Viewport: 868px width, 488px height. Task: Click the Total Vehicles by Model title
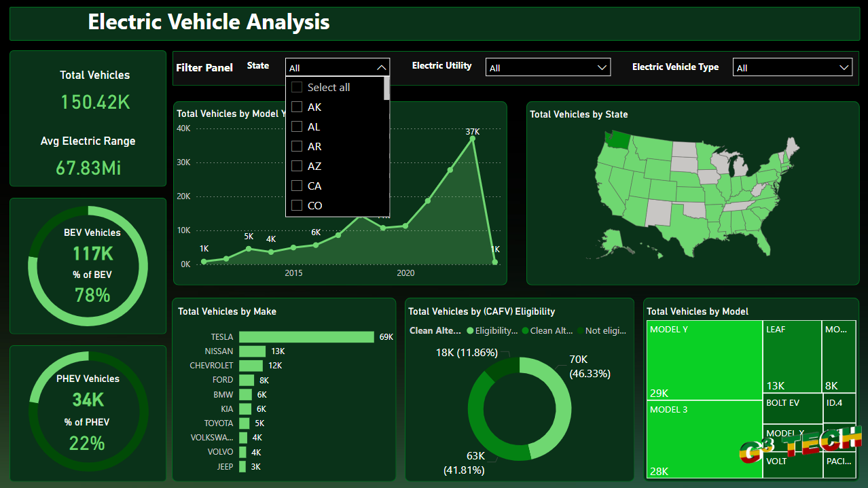click(x=698, y=311)
